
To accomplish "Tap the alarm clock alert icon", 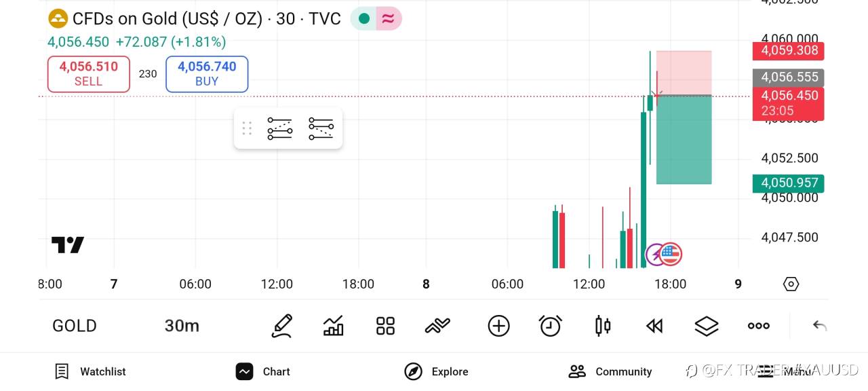I will click(x=550, y=326).
